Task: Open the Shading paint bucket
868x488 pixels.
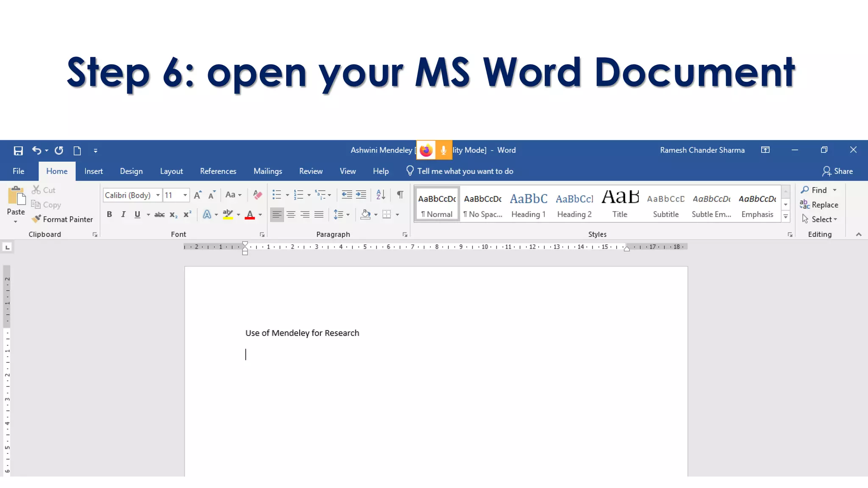Action: tap(365, 214)
